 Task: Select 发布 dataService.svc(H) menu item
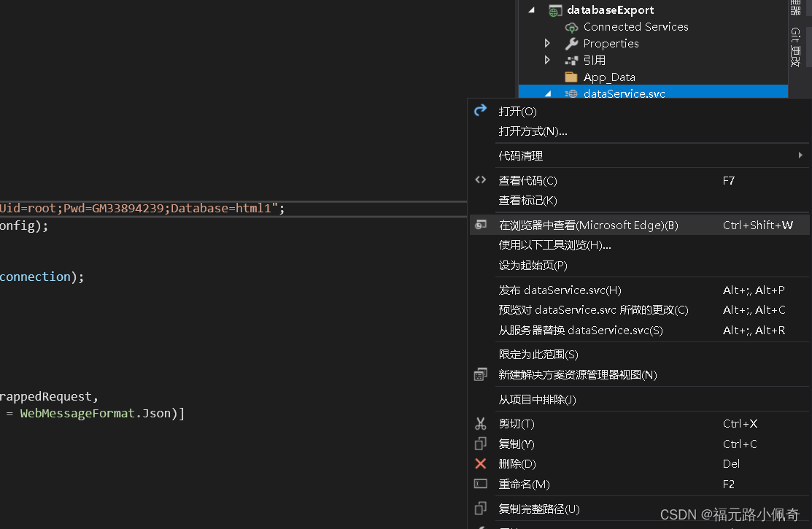click(560, 290)
